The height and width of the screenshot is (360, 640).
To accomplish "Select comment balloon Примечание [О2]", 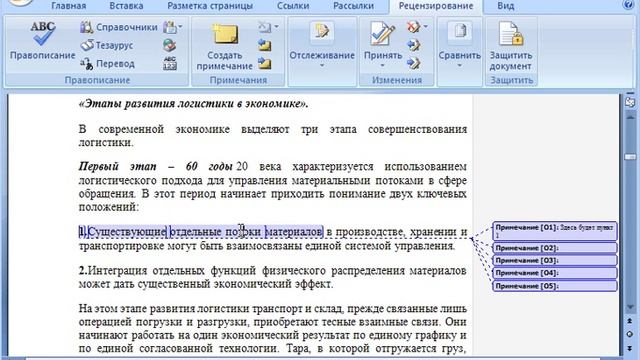I will point(555,248).
